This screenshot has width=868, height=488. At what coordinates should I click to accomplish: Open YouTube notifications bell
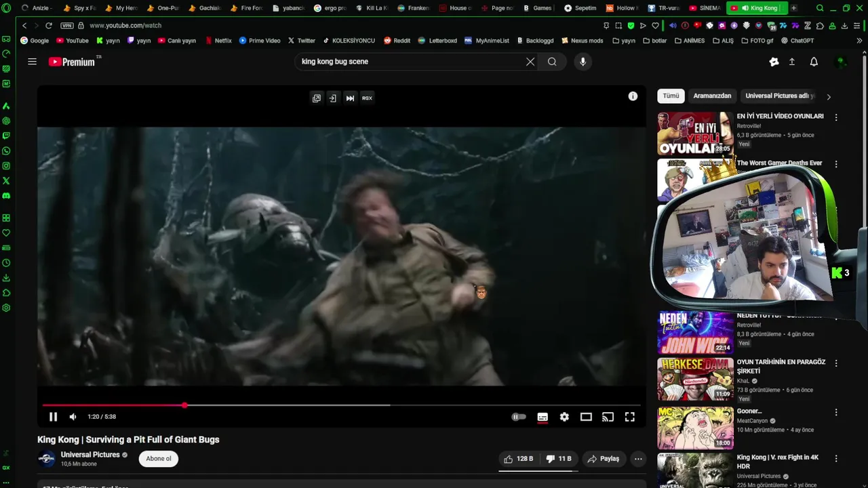[x=814, y=62]
